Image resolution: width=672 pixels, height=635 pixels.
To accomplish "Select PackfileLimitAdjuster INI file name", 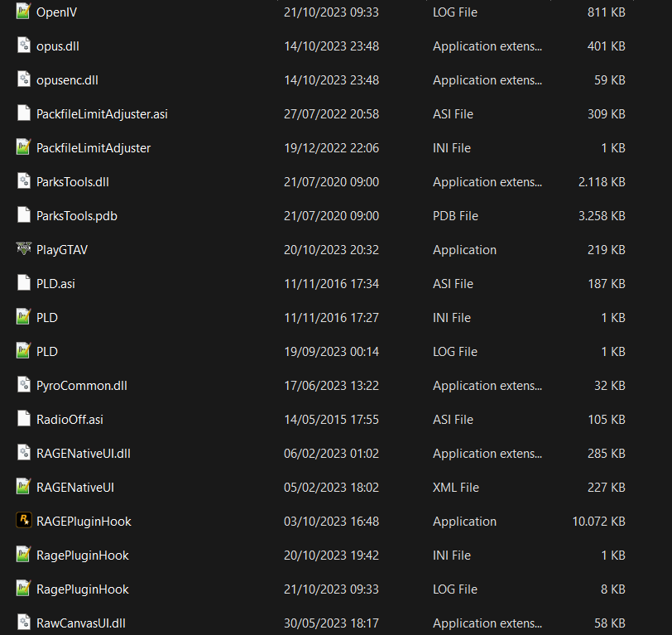I will (x=94, y=148).
